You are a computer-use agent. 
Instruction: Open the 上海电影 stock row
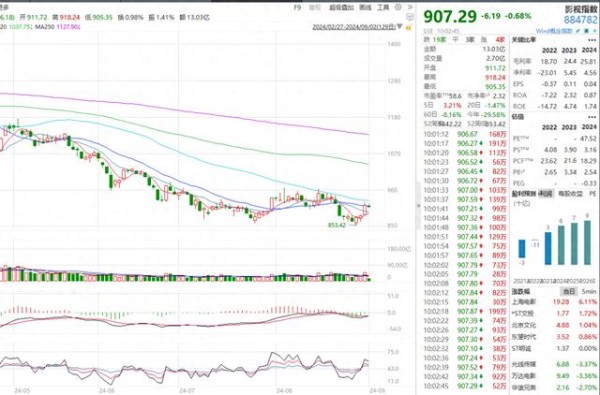[554, 302]
